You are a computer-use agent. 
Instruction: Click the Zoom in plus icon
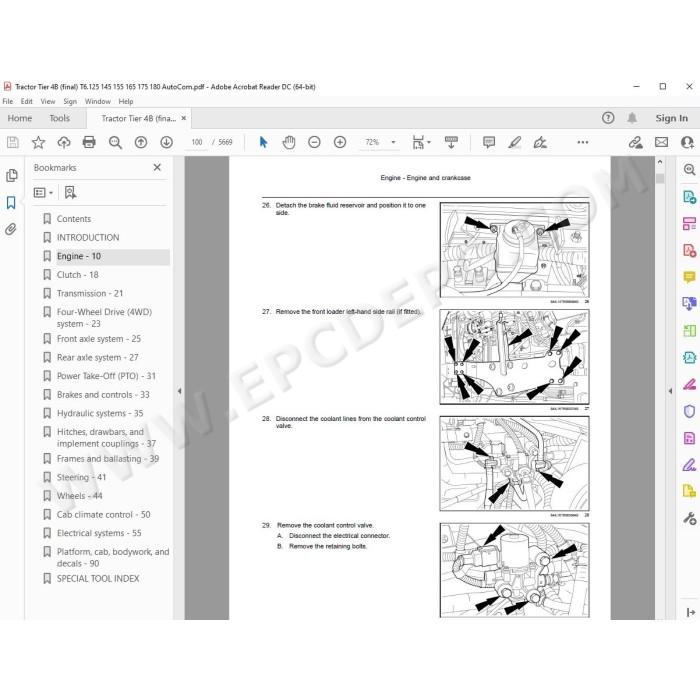pos(340,142)
